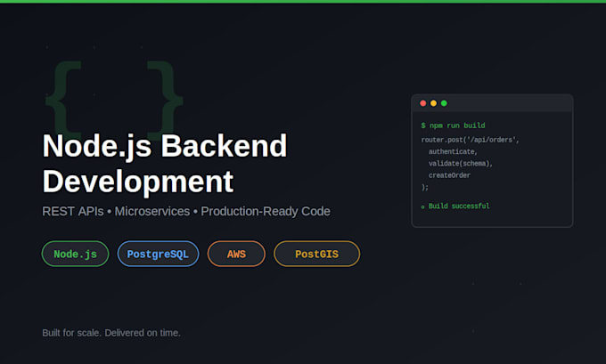Click the AWS tech pill
Image resolution: width=606 pixels, height=364 pixels.
click(236, 254)
